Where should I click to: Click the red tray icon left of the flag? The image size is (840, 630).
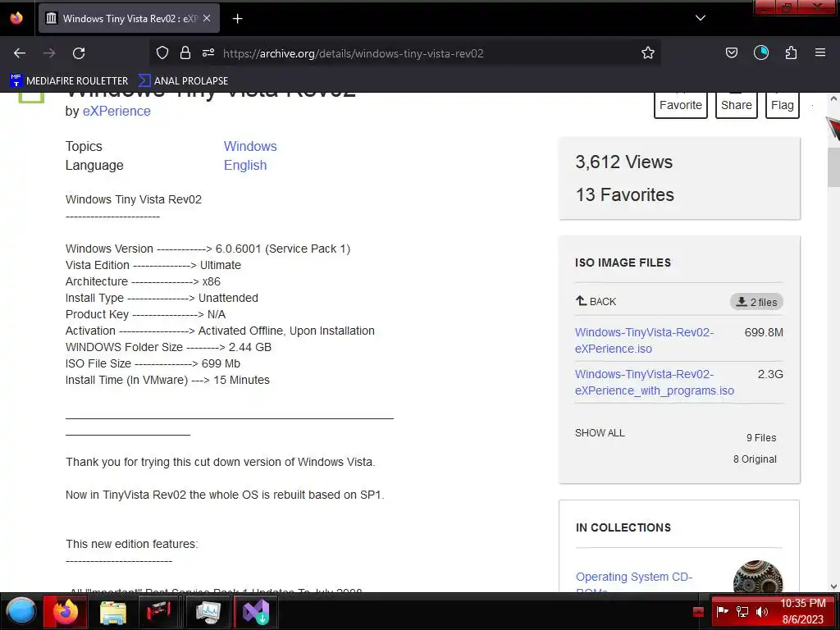coord(698,611)
